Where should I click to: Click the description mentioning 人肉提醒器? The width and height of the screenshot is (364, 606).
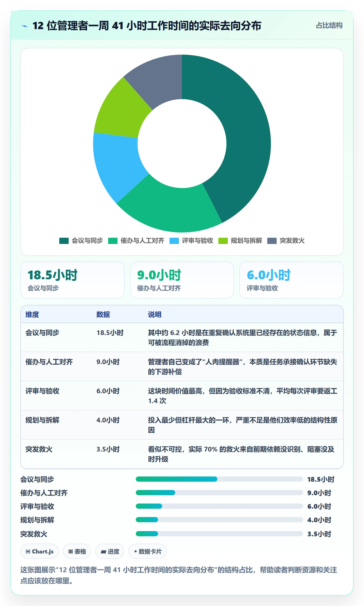pos(243,367)
